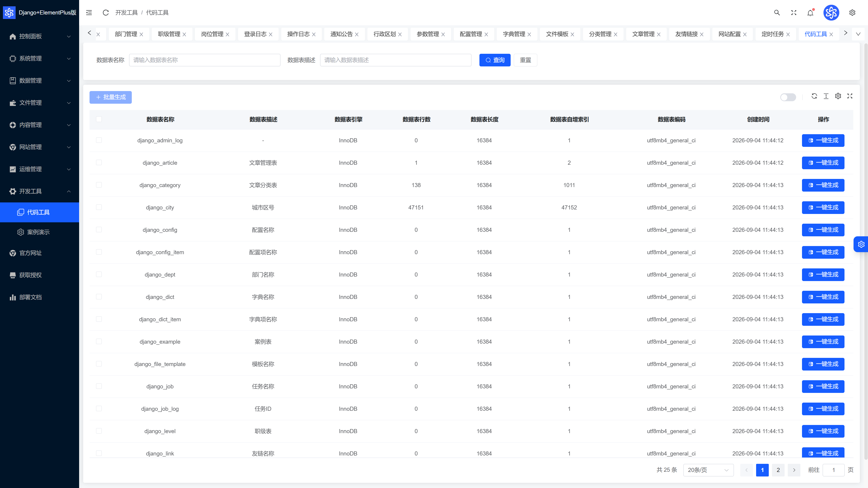Click the 查询 search button
Screen dimensions: 868x488
[495, 60]
